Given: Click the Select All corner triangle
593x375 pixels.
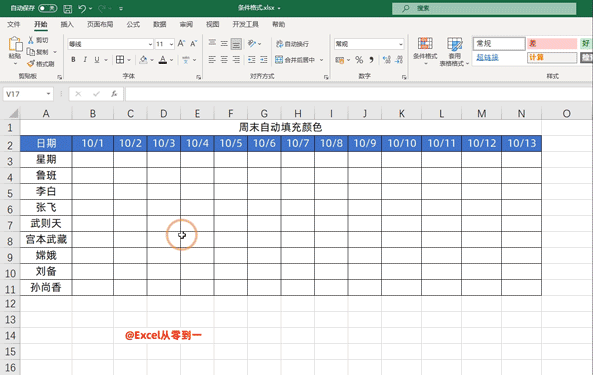Looking at the screenshot, I should tap(13, 113).
